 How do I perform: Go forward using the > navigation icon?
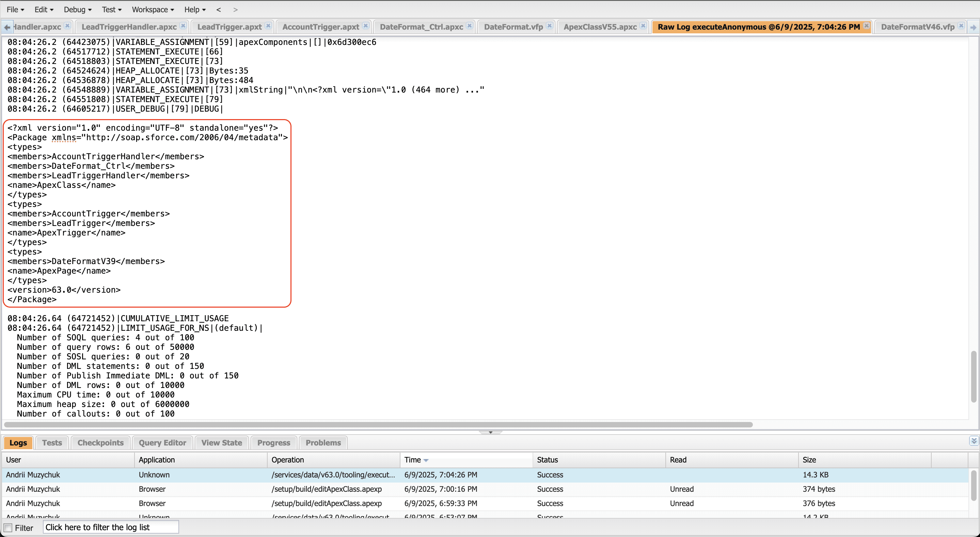click(236, 10)
